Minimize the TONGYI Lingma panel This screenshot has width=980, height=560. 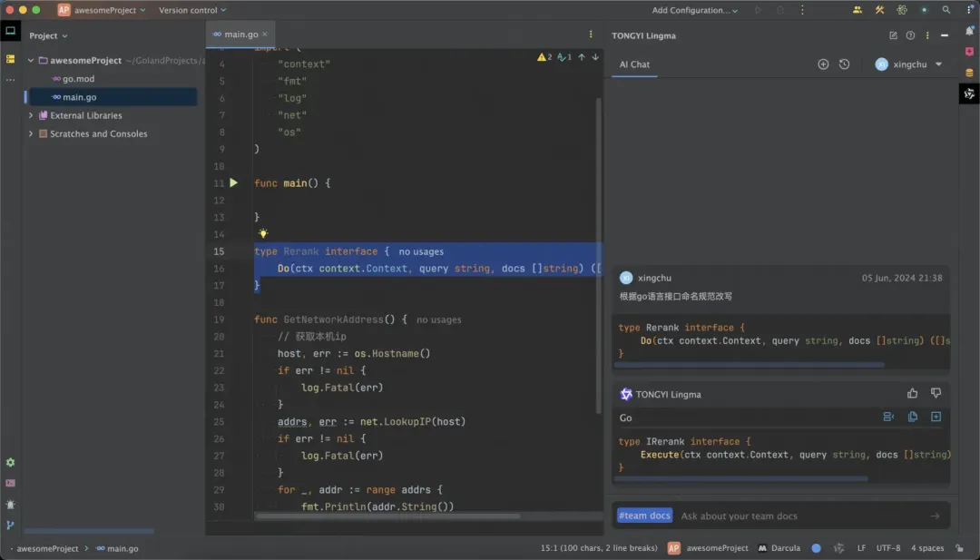click(x=945, y=35)
